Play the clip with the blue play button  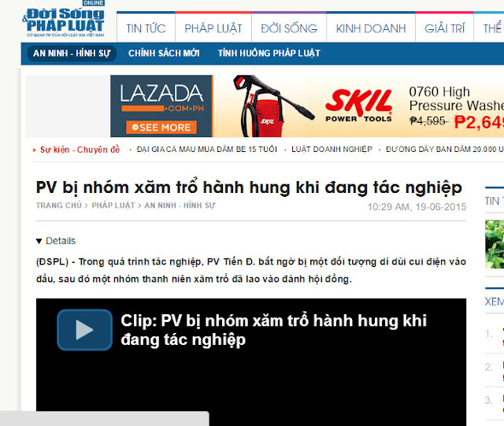[84, 330]
